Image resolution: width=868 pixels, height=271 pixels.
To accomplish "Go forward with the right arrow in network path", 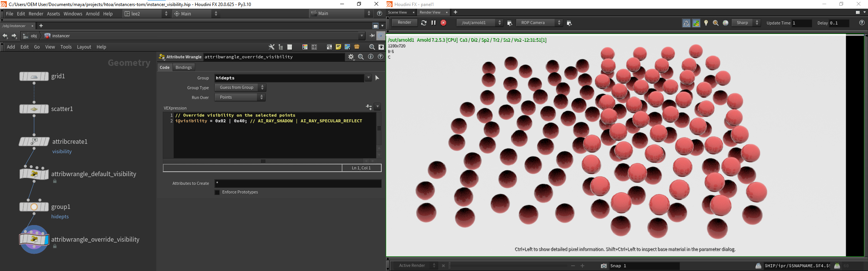I will click(14, 36).
